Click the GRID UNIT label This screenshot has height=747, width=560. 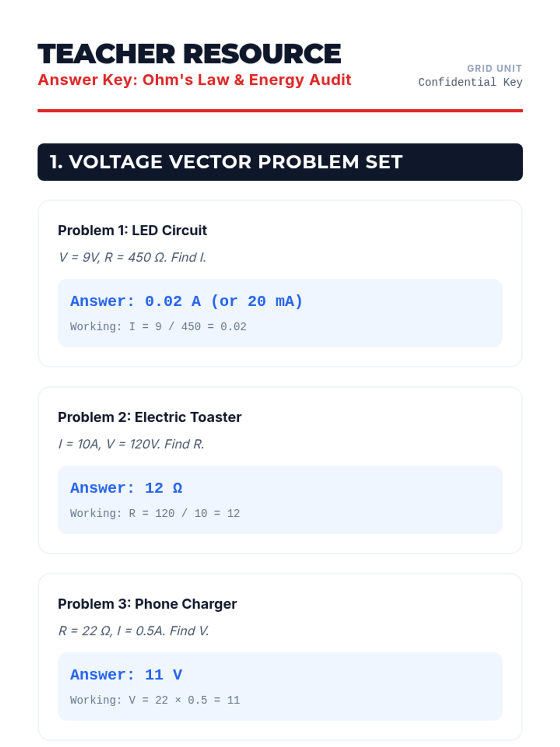pyautogui.click(x=494, y=69)
